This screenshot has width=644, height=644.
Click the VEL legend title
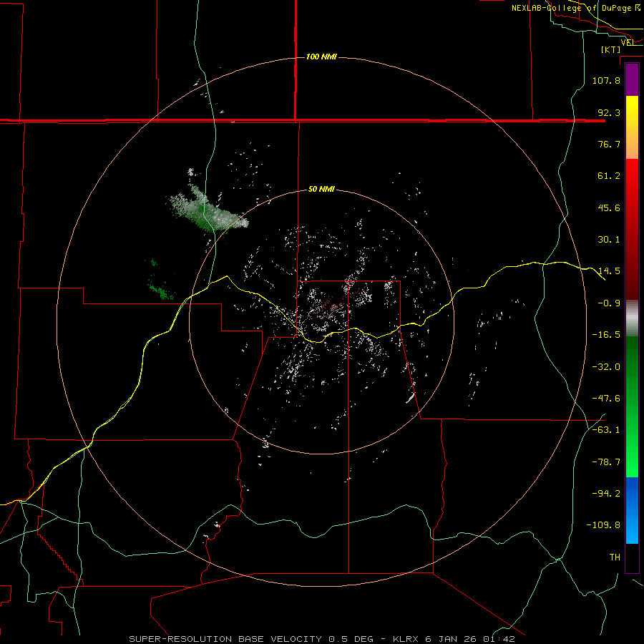click(628, 42)
